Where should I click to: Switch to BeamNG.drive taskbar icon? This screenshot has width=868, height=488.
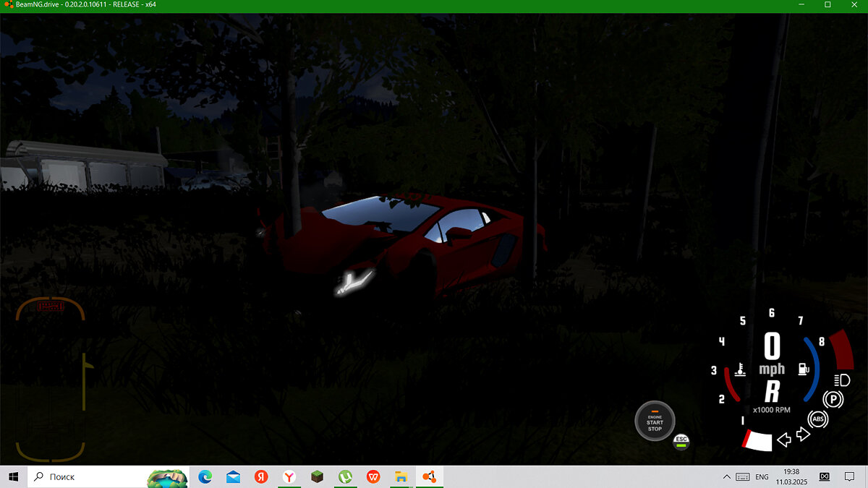coord(429,477)
